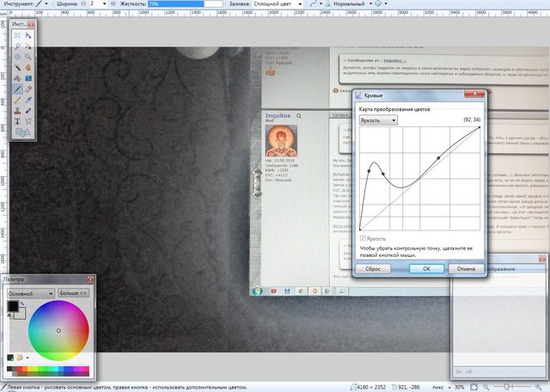This screenshot has width=550, height=392.
Task: Close the Инструменты tools panel
Action: coord(31,24)
